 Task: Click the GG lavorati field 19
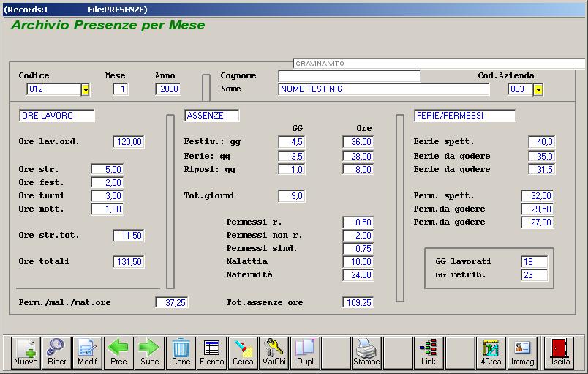(x=535, y=262)
